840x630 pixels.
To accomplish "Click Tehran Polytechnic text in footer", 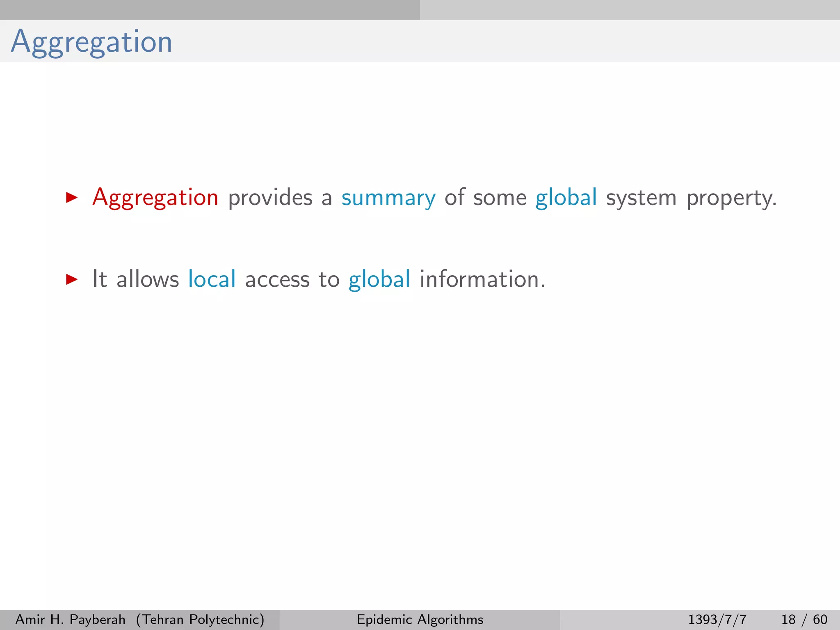I will click(x=200, y=619).
